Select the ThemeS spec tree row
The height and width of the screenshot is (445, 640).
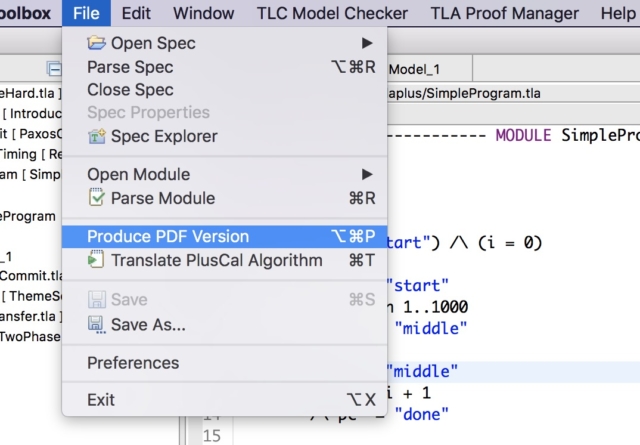(32, 296)
